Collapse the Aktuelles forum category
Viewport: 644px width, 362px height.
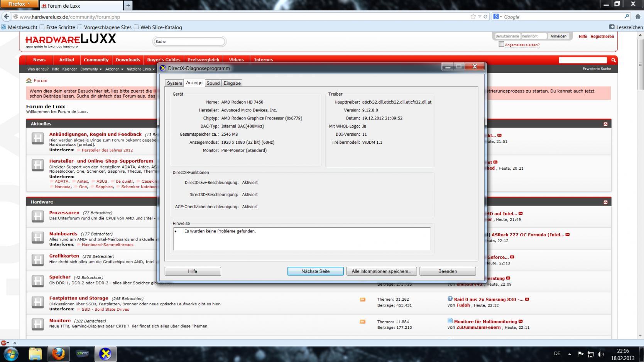click(605, 124)
